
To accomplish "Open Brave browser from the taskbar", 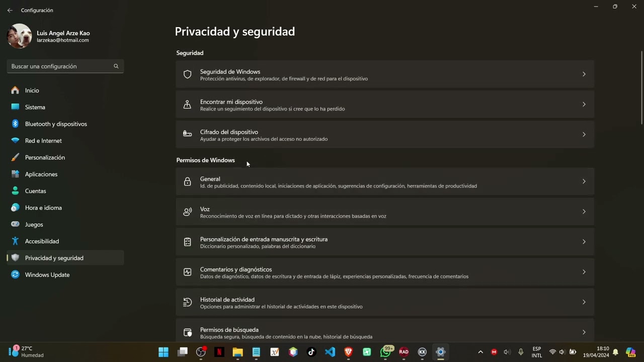I will tap(348, 352).
